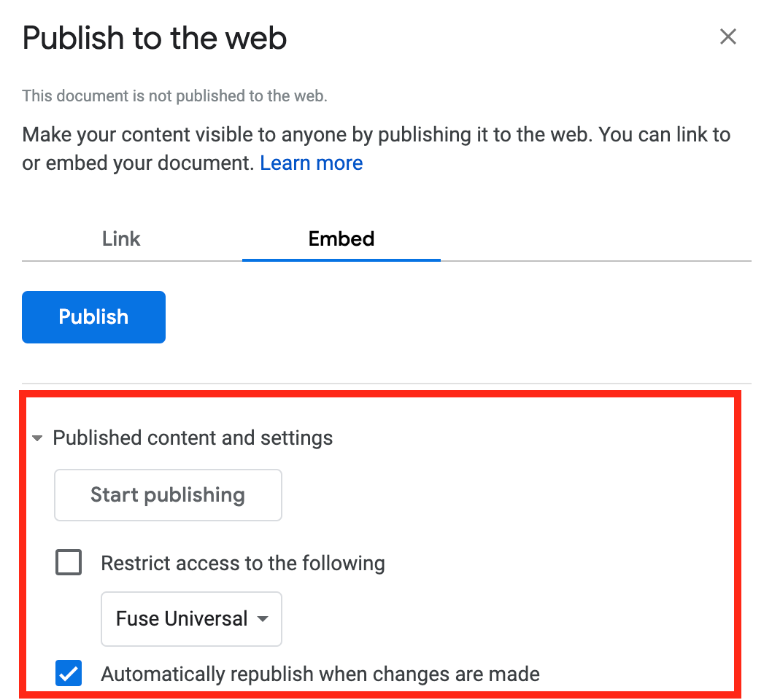Collapse the Published content and settings heading
Screen dimensions: 772x700
tap(193, 438)
